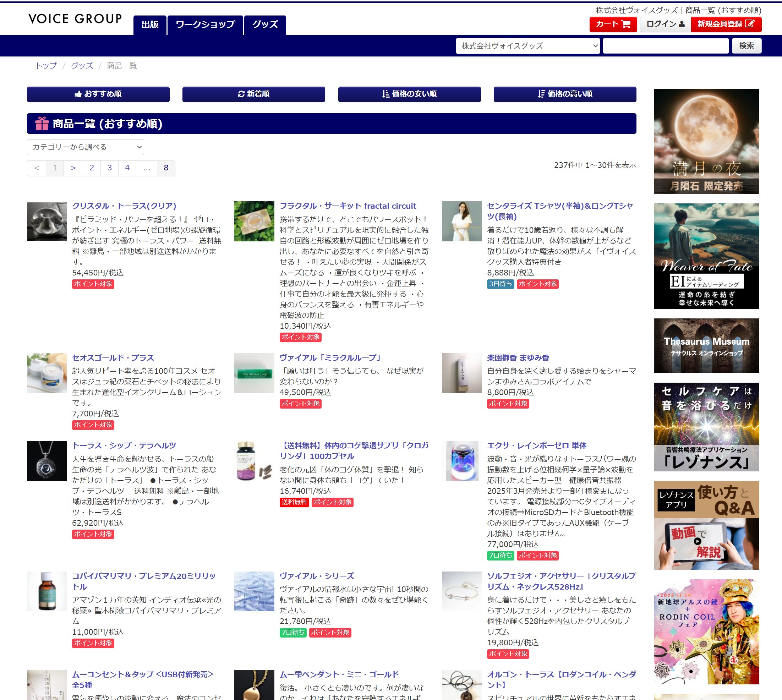Viewport: 782px width, 700px height.
Task: Click the next page arrow >
Action: click(73, 168)
